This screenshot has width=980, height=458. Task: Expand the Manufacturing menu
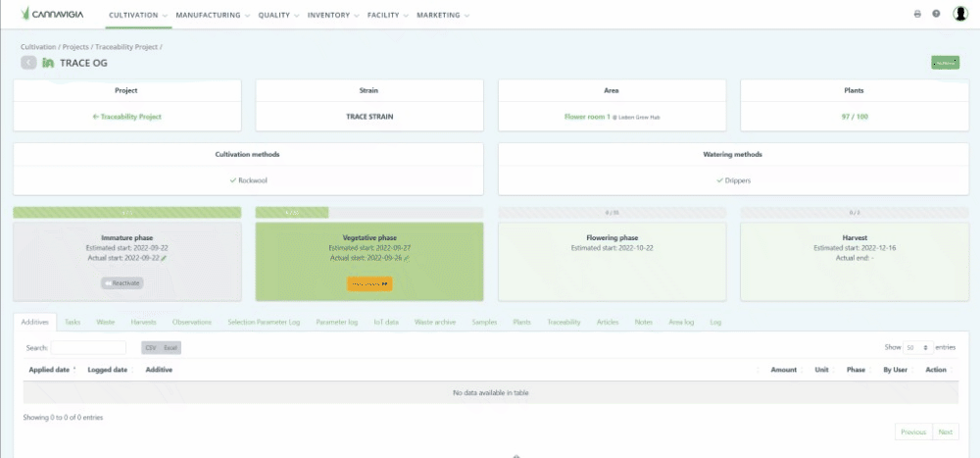click(x=214, y=16)
